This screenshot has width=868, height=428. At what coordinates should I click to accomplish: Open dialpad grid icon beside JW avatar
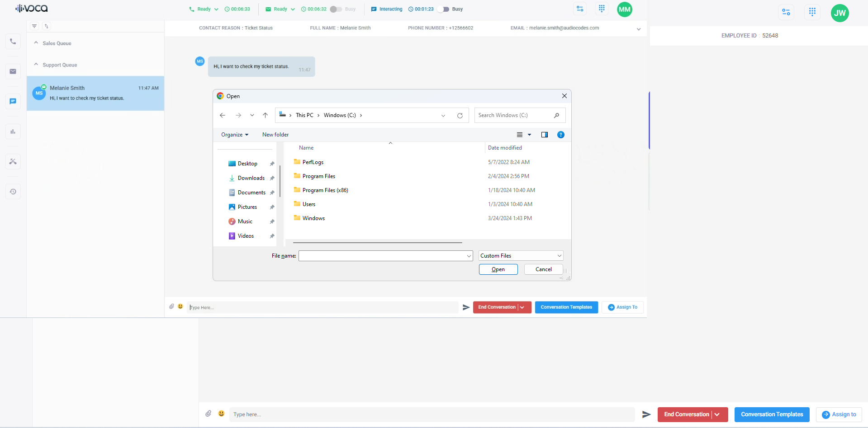coord(812,12)
